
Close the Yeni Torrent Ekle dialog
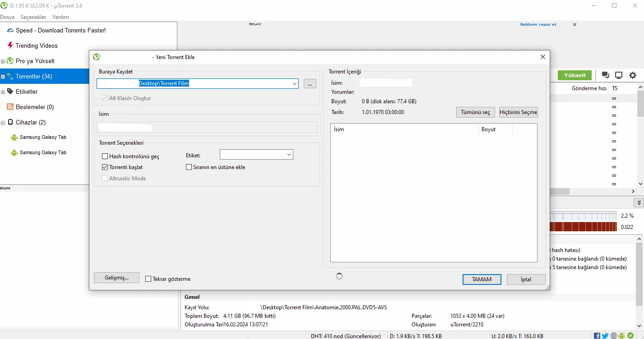pos(543,57)
